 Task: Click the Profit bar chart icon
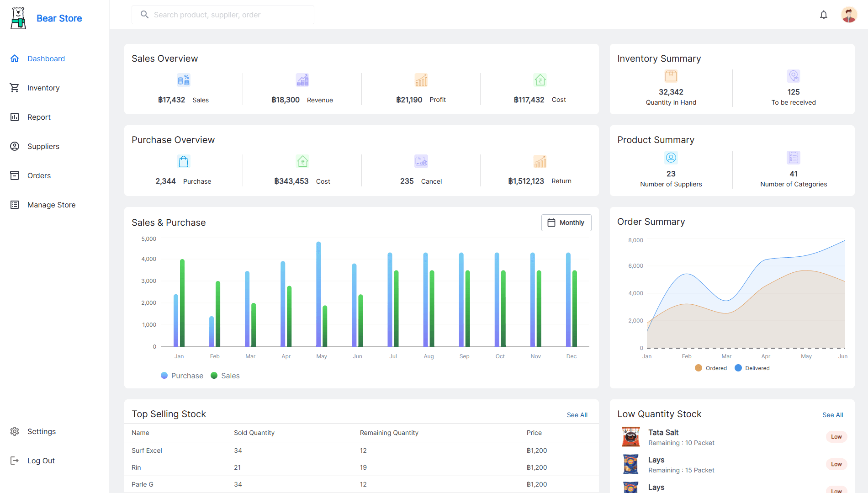click(421, 80)
